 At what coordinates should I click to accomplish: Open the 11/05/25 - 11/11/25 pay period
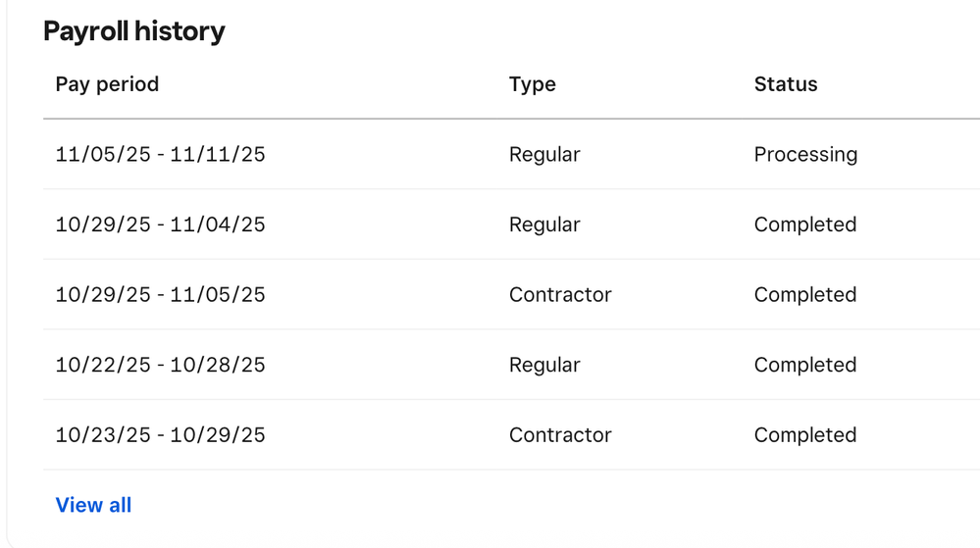click(x=160, y=155)
